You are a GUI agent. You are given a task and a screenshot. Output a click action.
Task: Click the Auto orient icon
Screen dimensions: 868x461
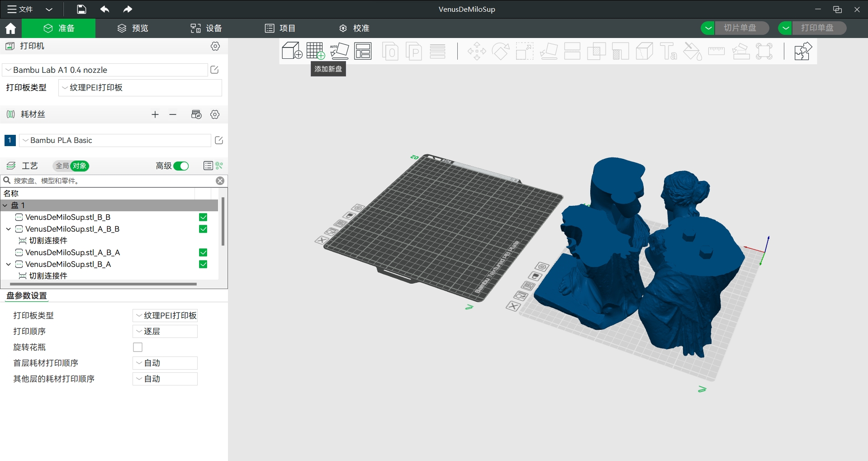coord(339,51)
